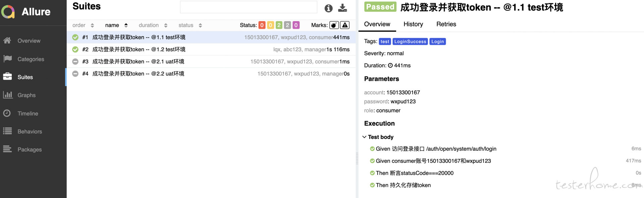
Task: Click the duration clock icon
Action: (x=390, y=66)
